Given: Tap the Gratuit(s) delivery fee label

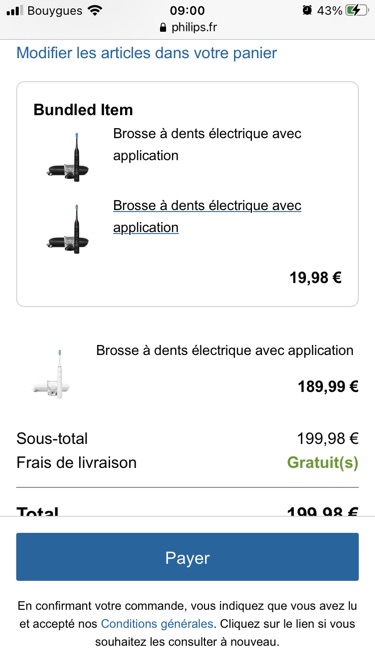Looking at the screenshot, I should [323, 462].
